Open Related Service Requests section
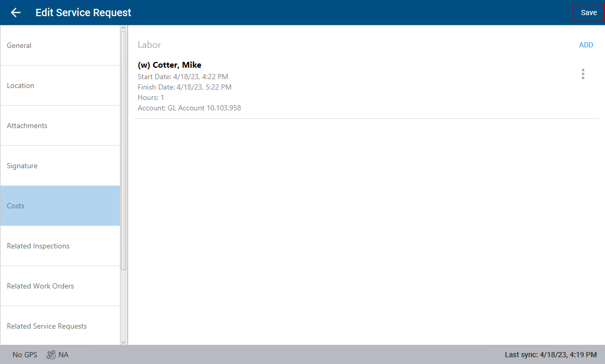Image resolution: width=605 pixels, height=364 pixels. click(x=60, y=326)
